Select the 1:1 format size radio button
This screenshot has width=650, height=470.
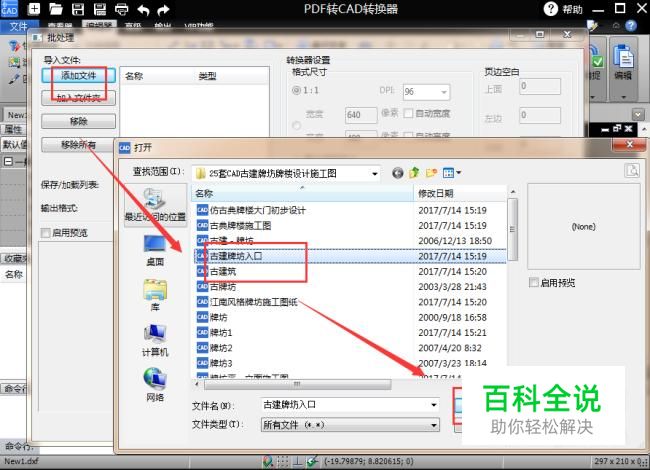(296, 90)
